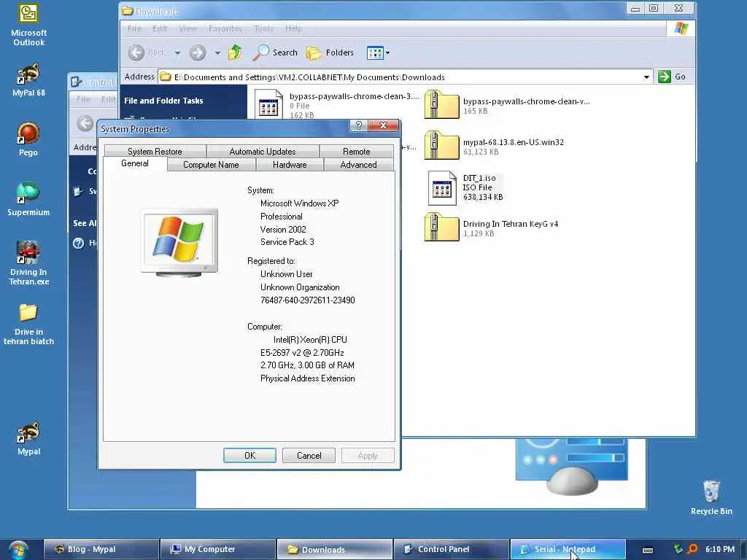This screenshot has width=747, height=560.
Task: Open Search in Downloads toolbar
Action: coord(275,52)
